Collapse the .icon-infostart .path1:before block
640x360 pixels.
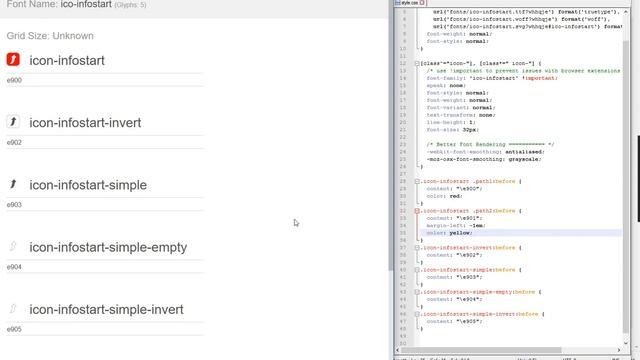coord(417,181)
